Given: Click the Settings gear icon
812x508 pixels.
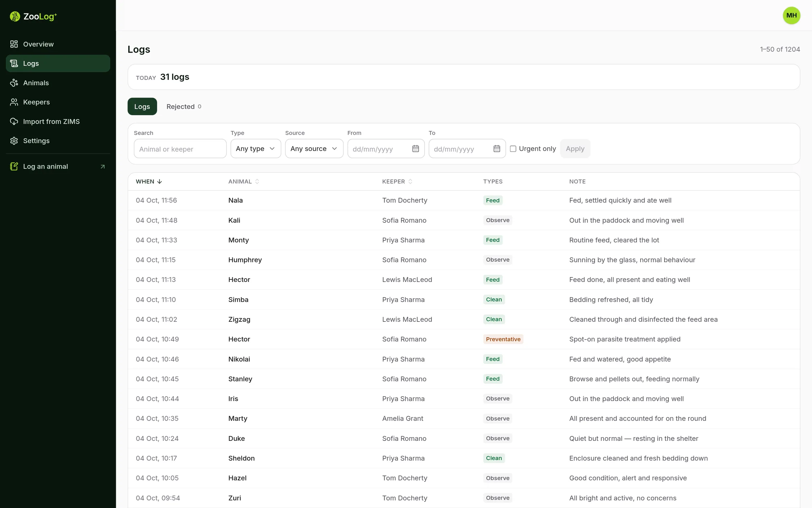Looking at the screenshot, I should pos(14,141).
